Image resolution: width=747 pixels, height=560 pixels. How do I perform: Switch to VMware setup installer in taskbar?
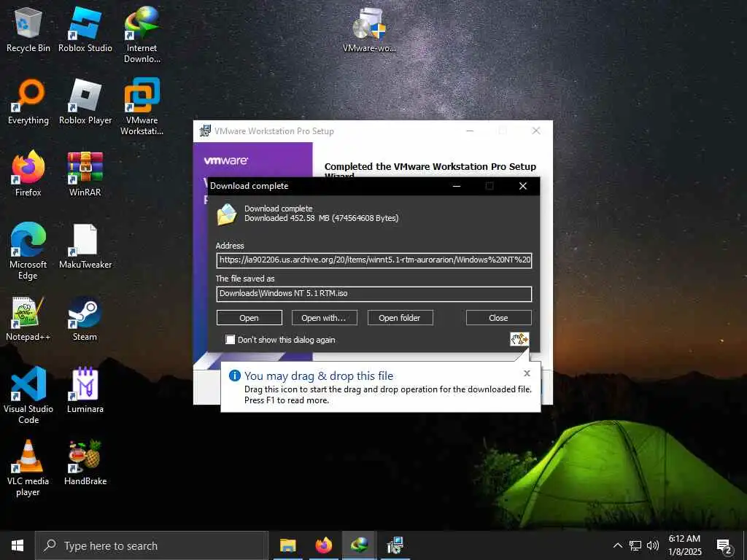coord(395,545)
